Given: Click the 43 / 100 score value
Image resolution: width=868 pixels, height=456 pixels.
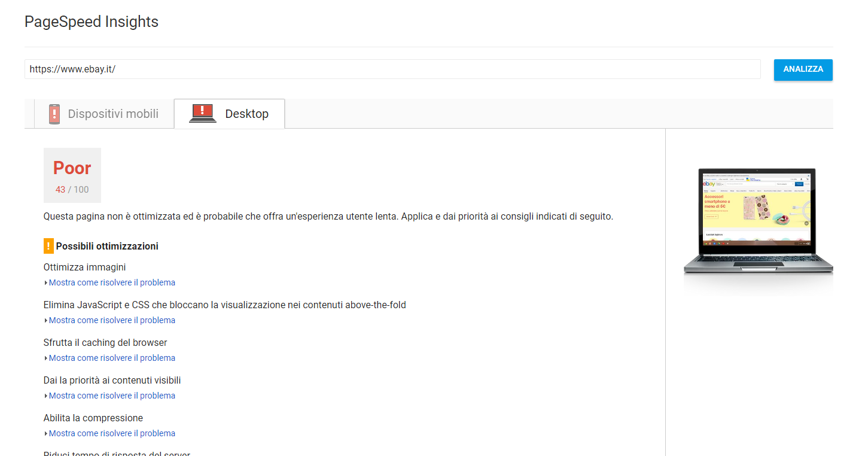Looking at the screenshot, I should pyautogui.click(x=72, y=190).
